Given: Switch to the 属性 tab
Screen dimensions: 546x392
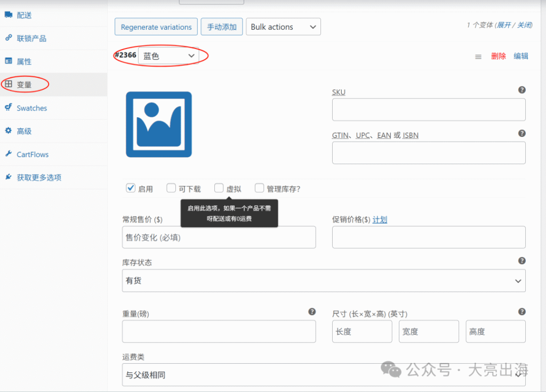Looking at the screenshot, I should (x=54, y=61).
